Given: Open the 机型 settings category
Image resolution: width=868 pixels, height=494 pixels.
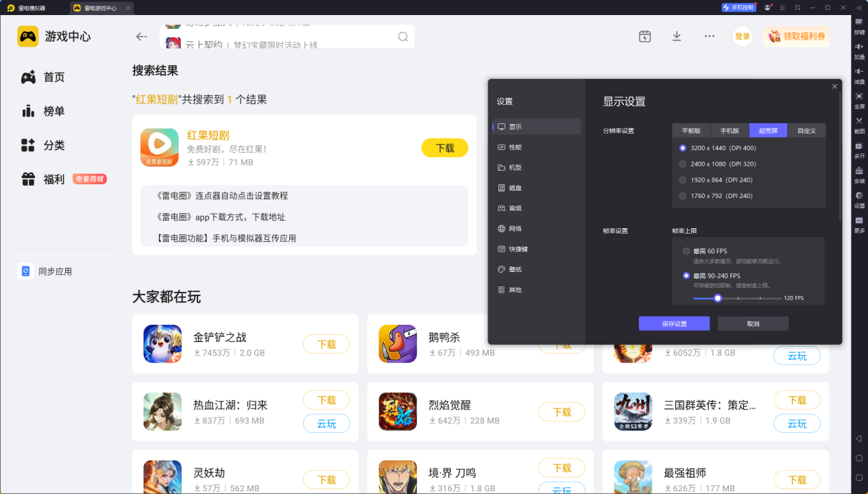Looking at the screenshot, I should [x=537, y=167].
